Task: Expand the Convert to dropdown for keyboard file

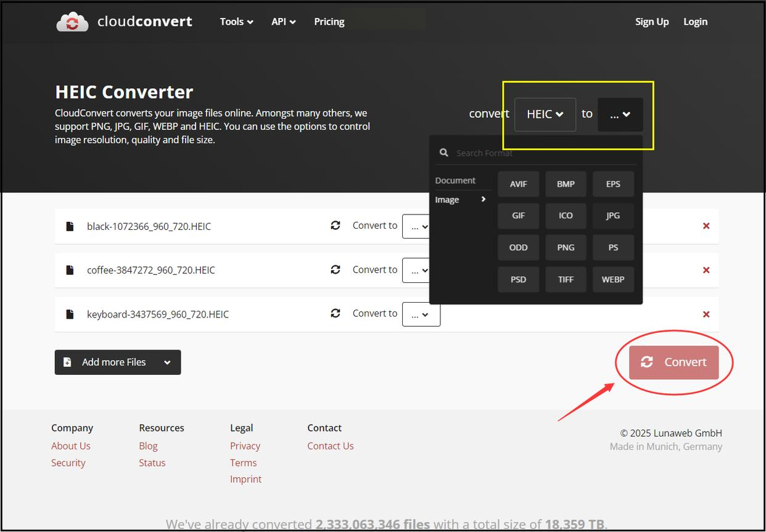Action: point(421,314)
